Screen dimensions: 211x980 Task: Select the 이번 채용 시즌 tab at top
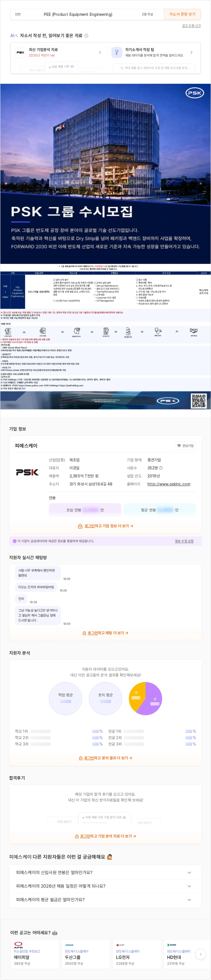click(x=61, y=67)
